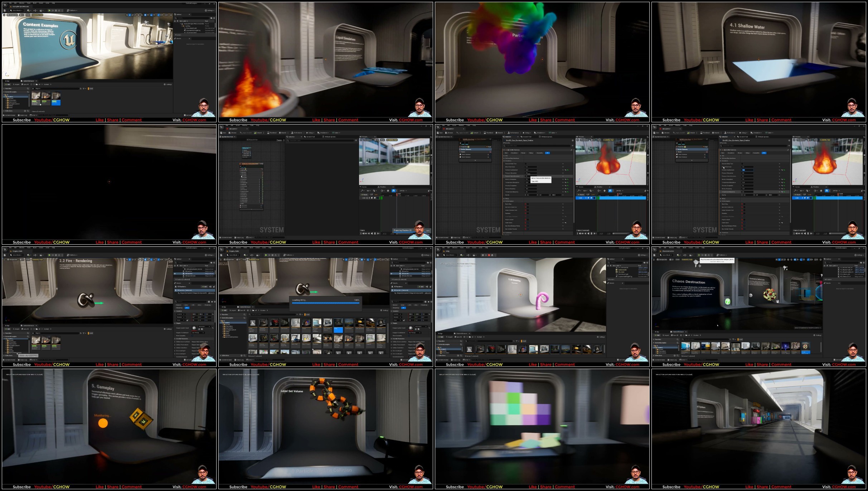The width and height of the screenshot is (868, 491).
Task: Open File menu in Content Examples welcome frame
Action: coord(10,3)
